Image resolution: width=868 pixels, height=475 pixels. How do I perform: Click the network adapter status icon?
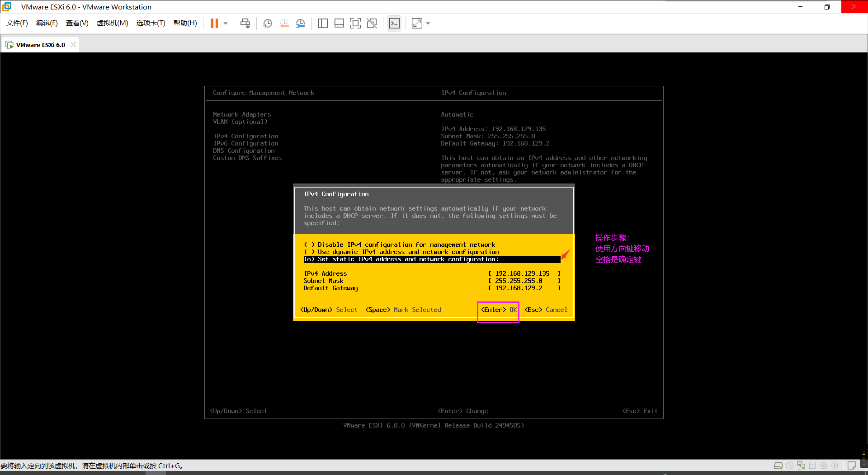tap(801, 466)
